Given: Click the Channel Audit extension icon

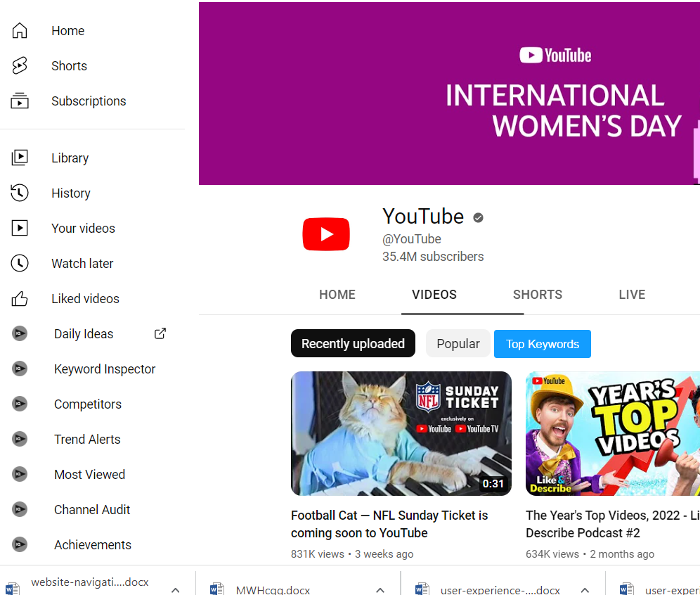Looking at the screenshot, I should click(20, 509).
